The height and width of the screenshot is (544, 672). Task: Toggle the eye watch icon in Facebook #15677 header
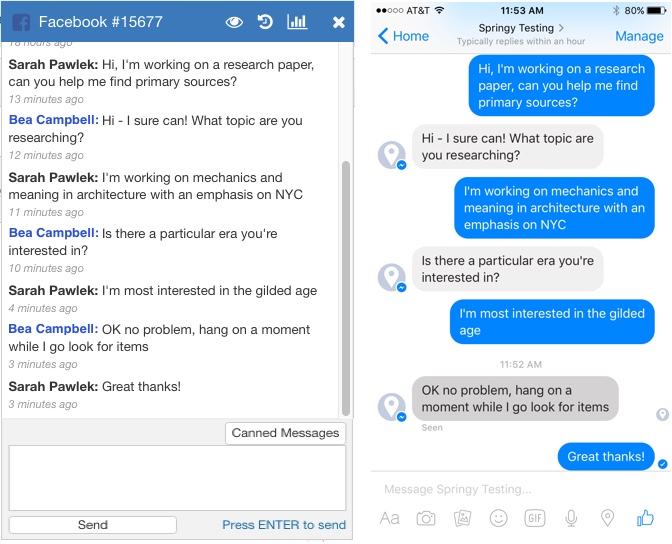pos(234,22)
